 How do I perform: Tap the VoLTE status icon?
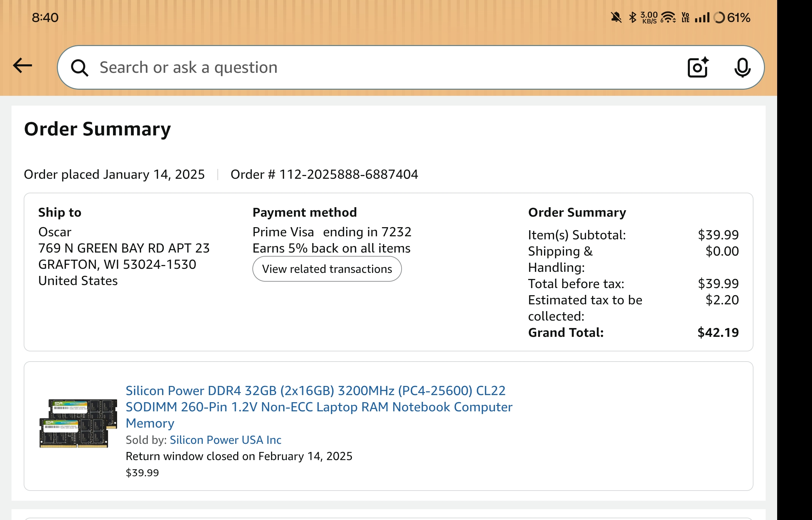pyautogui.click(x=685, y=17)
